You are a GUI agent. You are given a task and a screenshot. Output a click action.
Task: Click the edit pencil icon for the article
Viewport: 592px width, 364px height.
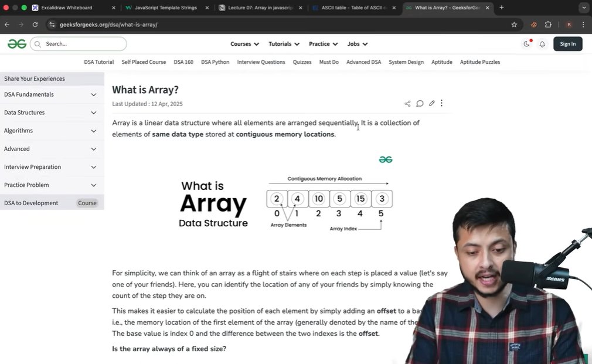pyautogui.click(x=431, y=103)
